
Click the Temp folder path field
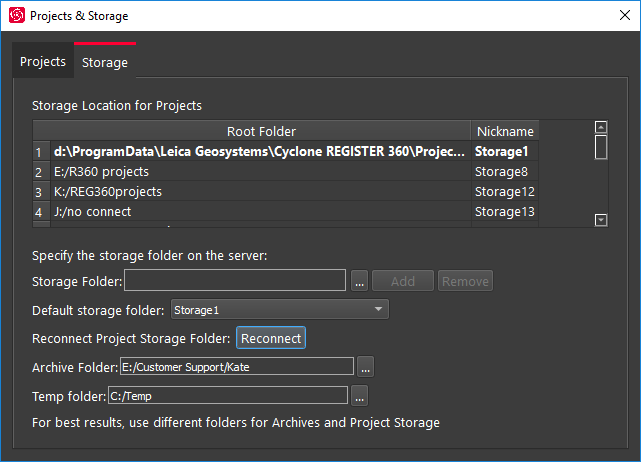227,395
